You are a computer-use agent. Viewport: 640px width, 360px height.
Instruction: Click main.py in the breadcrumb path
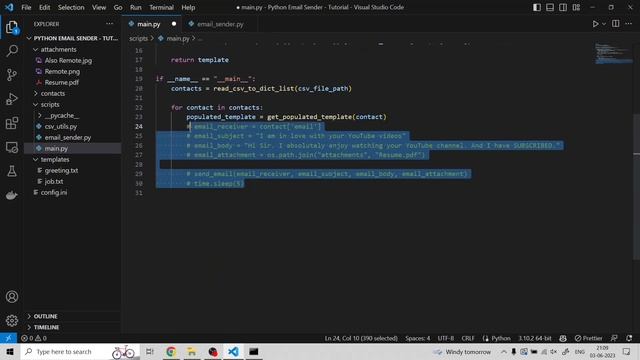click(x=178, y=38)
